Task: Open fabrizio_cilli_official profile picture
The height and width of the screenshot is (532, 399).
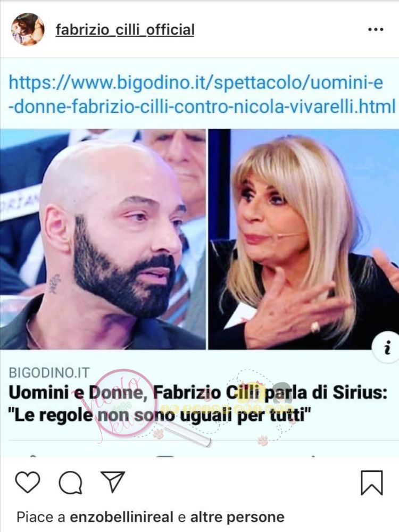Action: [x=28, y=29]
